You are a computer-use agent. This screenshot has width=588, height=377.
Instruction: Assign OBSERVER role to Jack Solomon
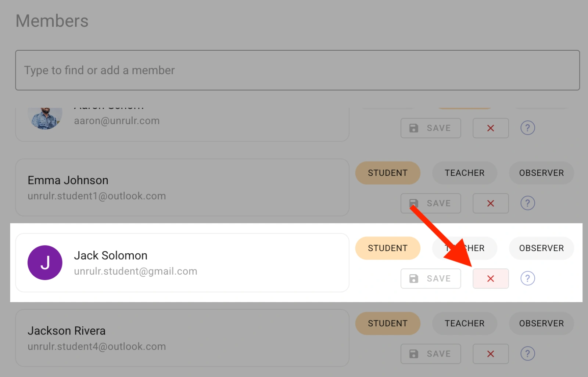click(541, 248)
